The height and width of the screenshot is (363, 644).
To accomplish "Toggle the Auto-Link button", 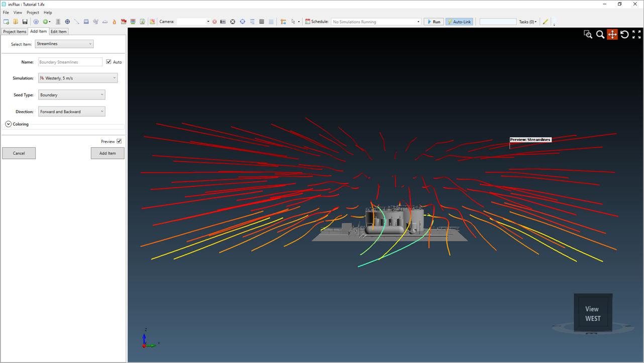I will pyautogui.click(x=459, y=22).
